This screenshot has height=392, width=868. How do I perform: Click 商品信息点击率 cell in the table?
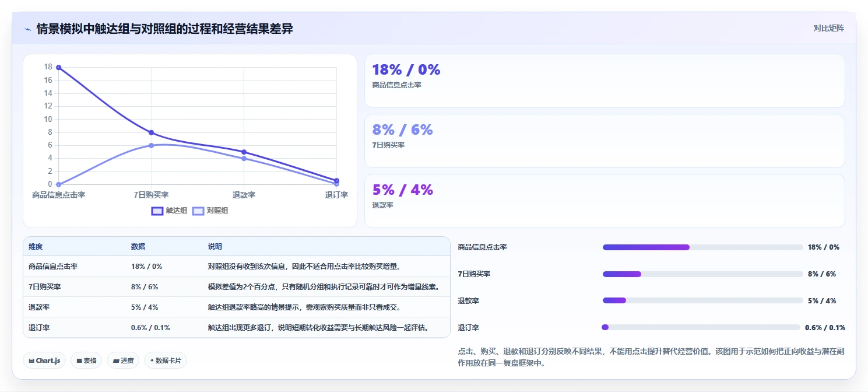coord(53,266)
